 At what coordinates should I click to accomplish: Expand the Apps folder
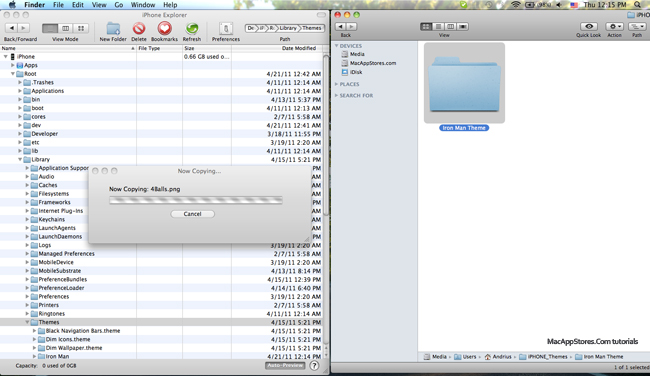13,65
